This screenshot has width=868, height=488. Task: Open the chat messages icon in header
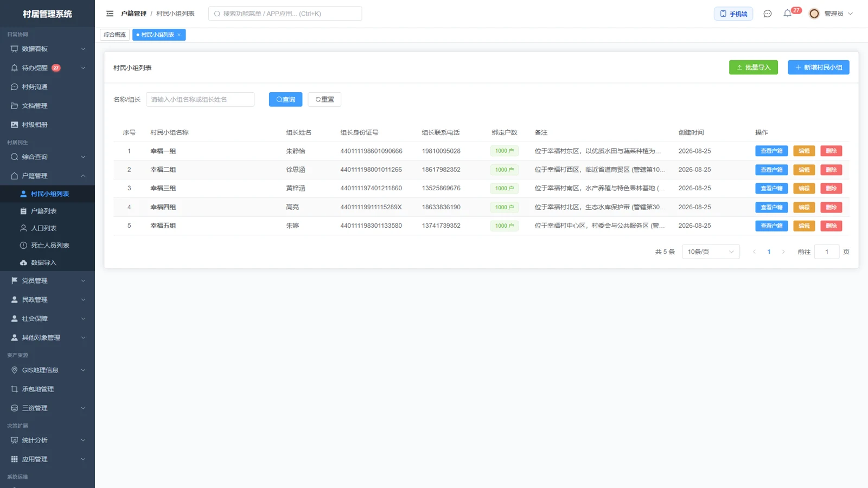[768, 14]
